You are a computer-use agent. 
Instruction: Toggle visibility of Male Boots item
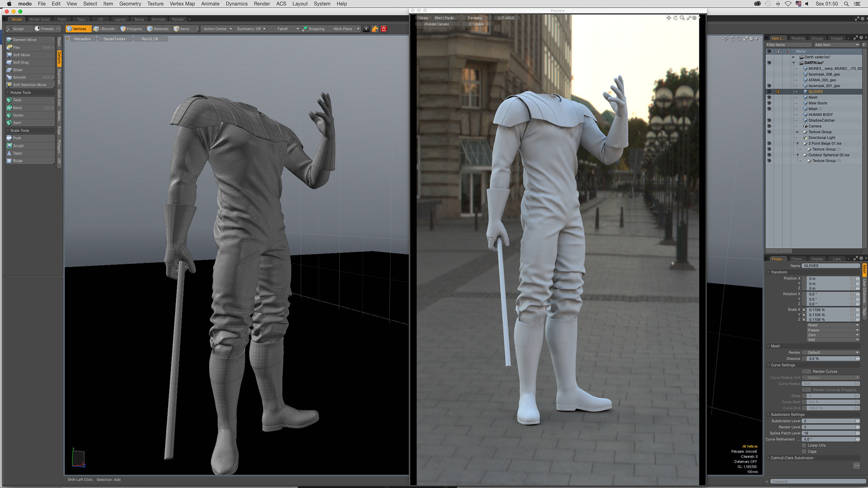(x=769, y=103)
